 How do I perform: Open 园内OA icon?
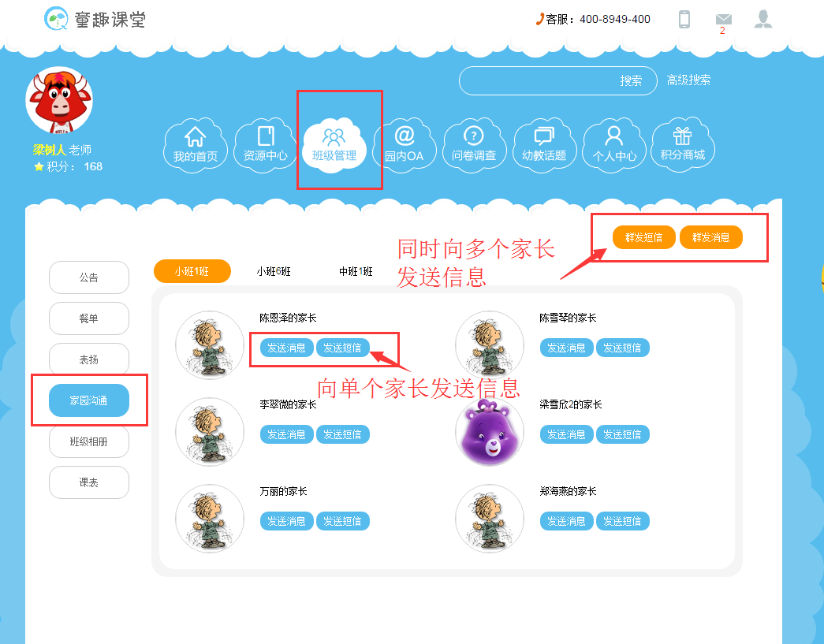coord(405,145)
